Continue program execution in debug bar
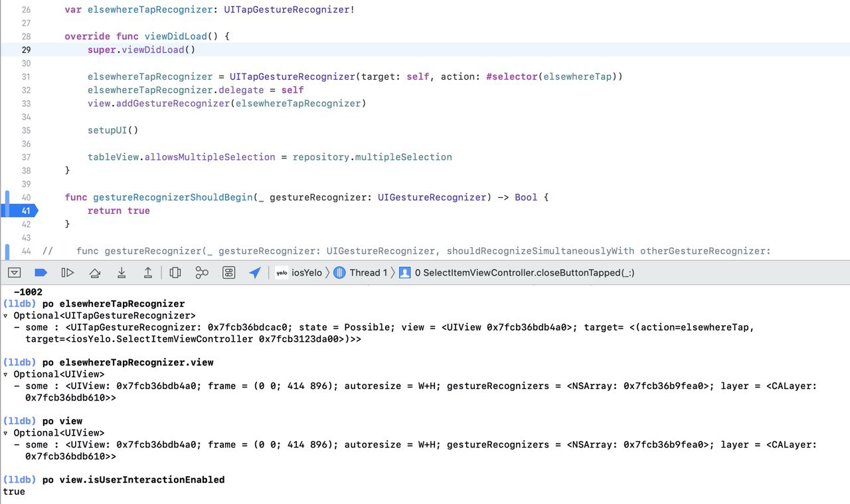This screenshot has width=850, height=504. point(67,272)
